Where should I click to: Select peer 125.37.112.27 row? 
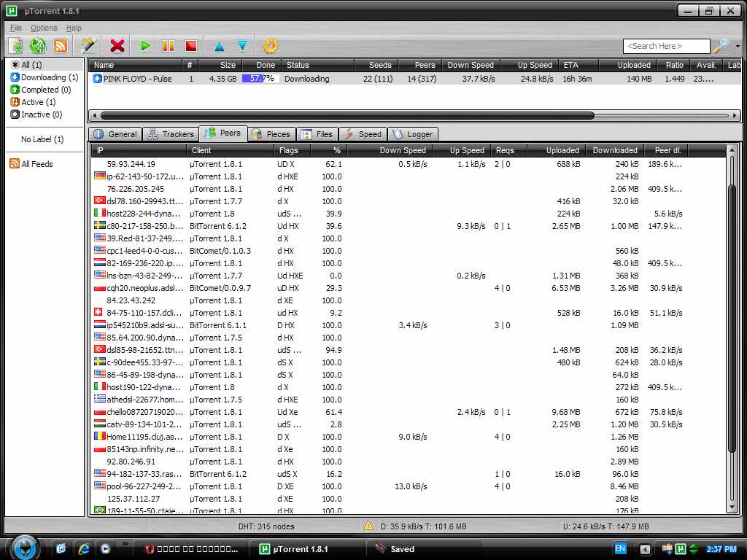pyautogui.click(x=409, y=499)
